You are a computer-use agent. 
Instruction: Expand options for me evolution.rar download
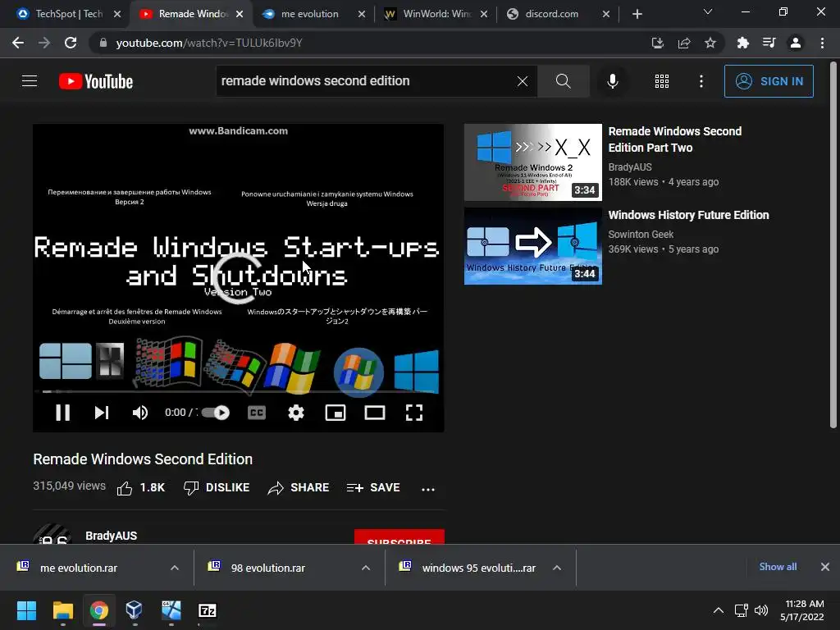click(x=175, y=568)
